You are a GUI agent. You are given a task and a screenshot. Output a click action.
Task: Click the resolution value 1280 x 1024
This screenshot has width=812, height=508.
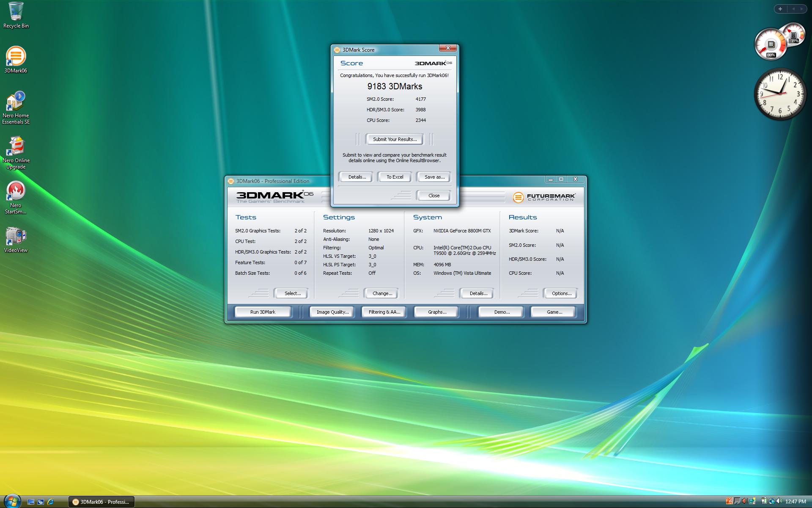[x=381, y=231]
